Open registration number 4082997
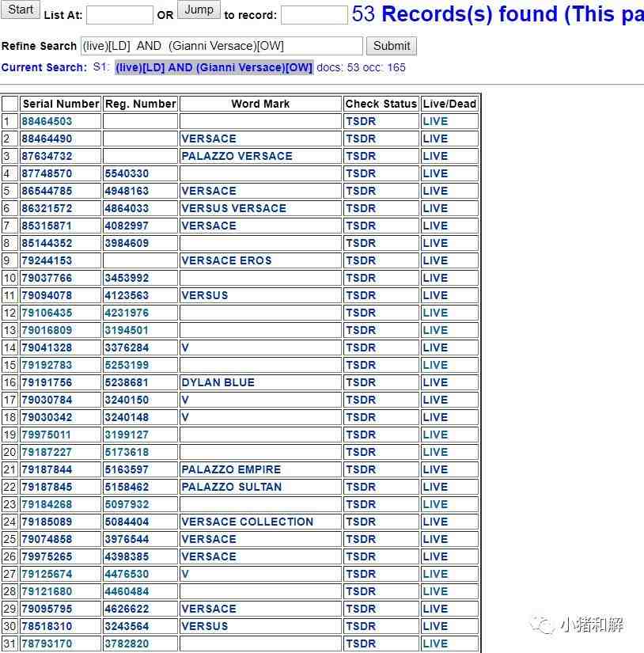 (127, 226)
